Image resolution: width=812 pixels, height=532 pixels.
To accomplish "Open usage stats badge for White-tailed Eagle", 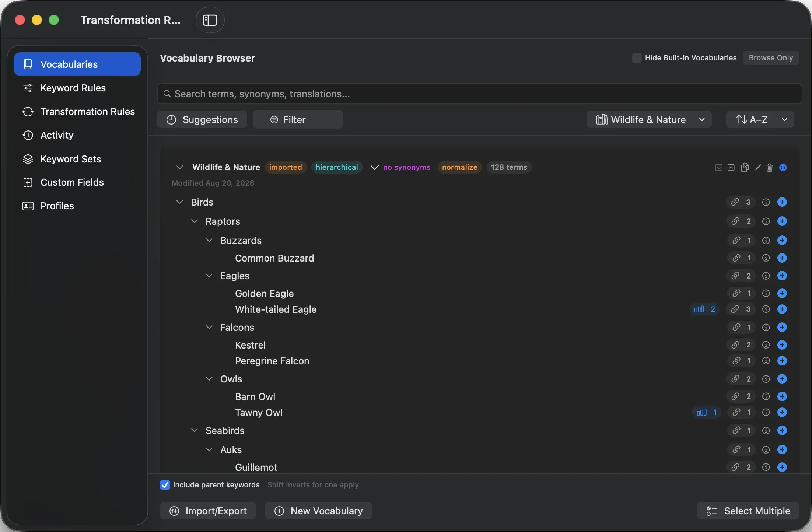I will 704,309.
